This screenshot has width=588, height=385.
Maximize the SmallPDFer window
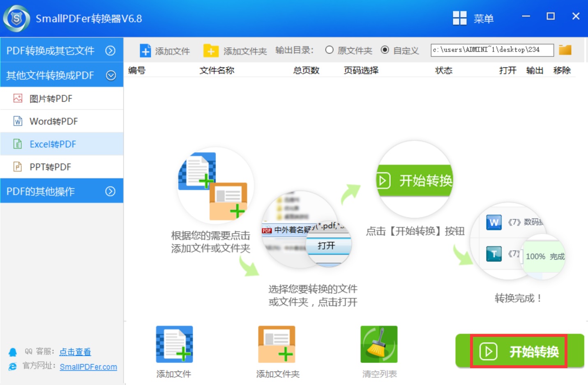click(551, 16)
